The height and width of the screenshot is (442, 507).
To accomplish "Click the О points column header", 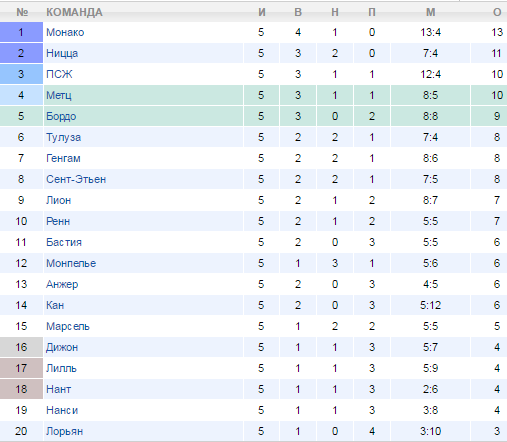I will [497, 12].
